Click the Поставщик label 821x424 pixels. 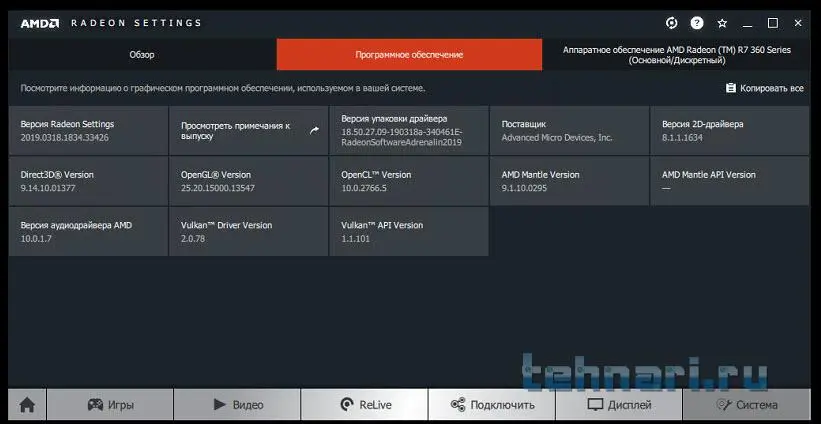pyautogui.click(x=524, y=124)
